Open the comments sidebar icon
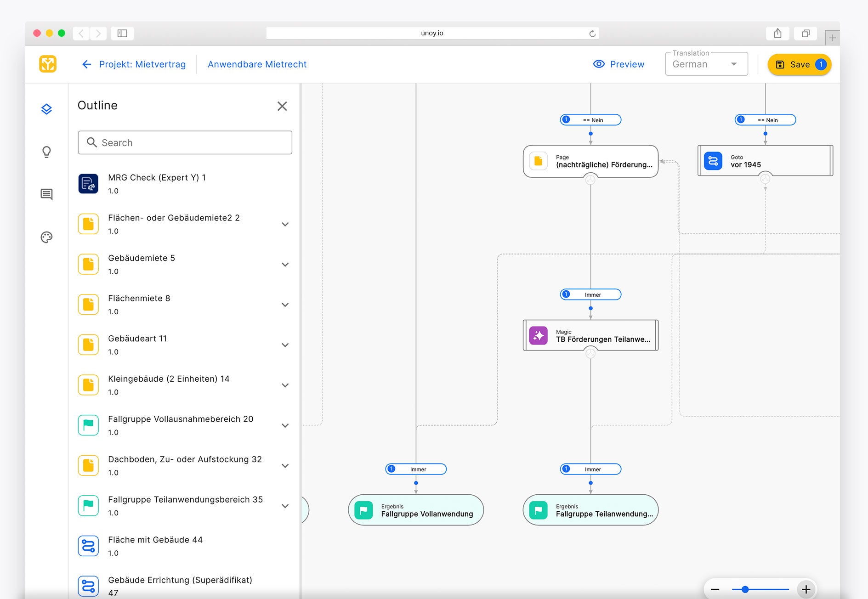The width and height of the screenshot is (868, 599). [x=46, y=194]
